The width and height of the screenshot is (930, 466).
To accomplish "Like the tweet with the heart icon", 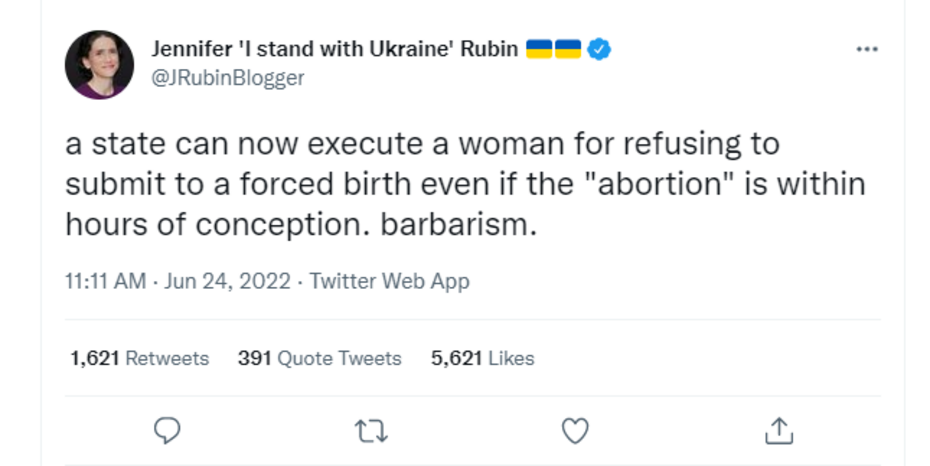I will [x=574, y=430].
